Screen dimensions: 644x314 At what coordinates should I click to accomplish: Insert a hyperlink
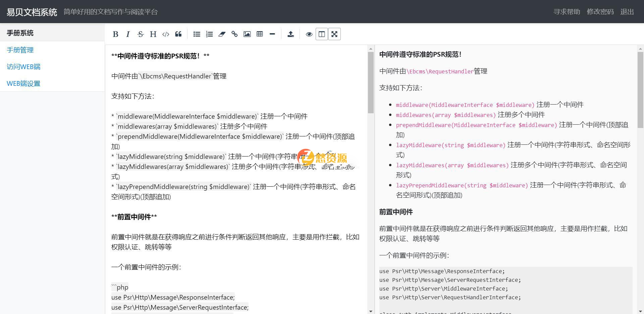point(234,34)
